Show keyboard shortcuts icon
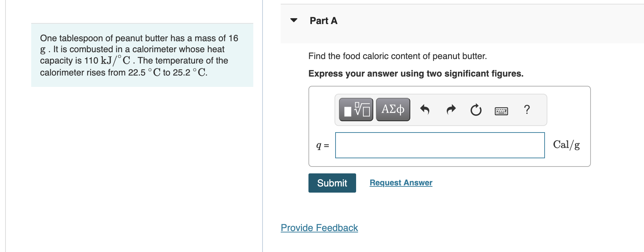 pyautogui.click(x=501, y=111)
